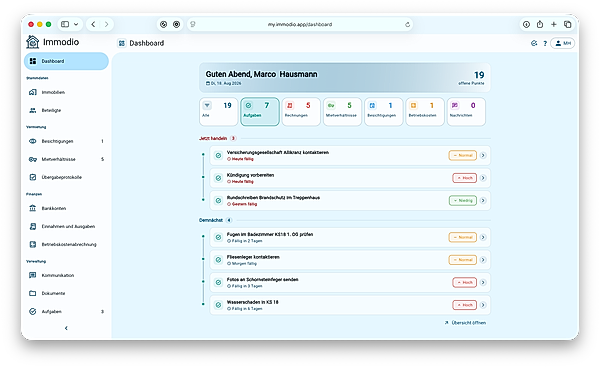Click the Bankkonten bank icon

(33, 208)
